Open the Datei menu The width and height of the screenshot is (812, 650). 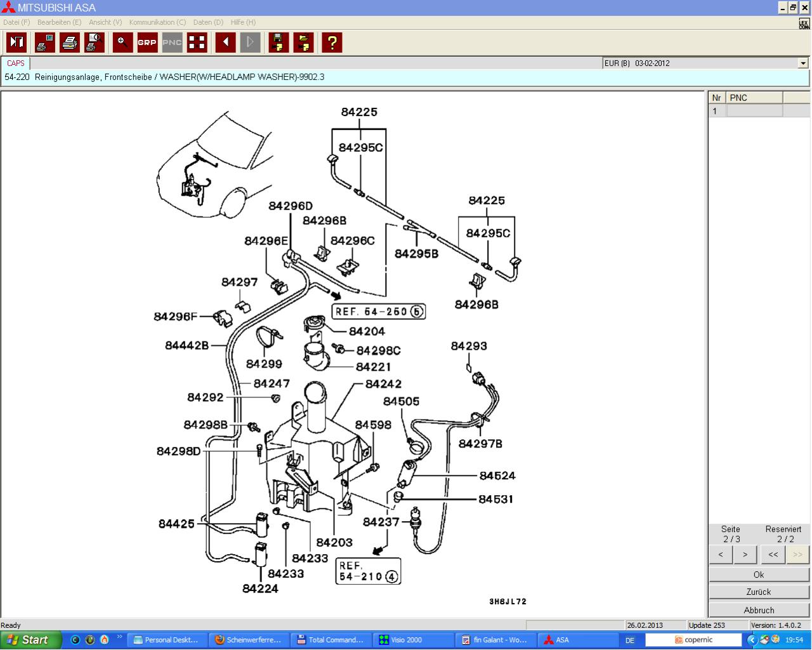tap(16, 22)
